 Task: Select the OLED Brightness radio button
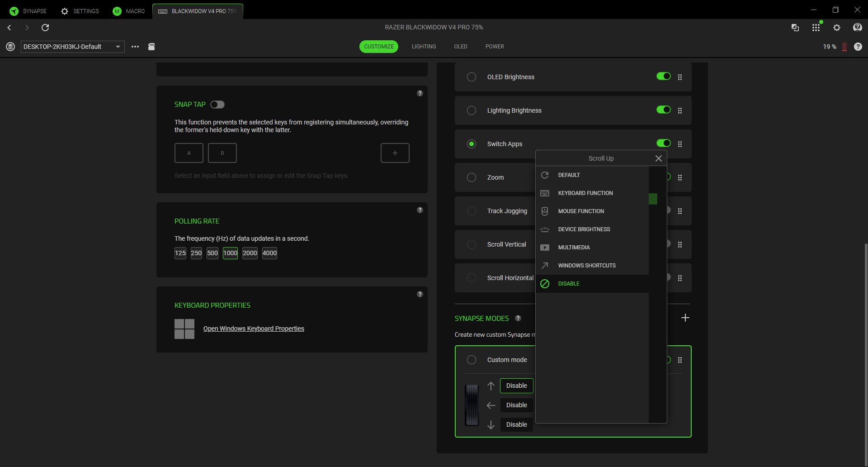[x=472, y=77]
